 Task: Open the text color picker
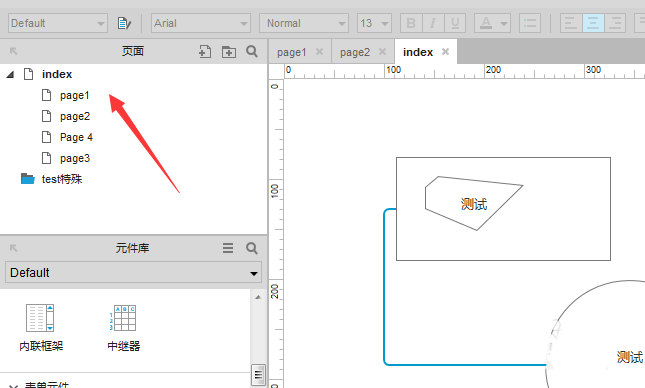492,23
